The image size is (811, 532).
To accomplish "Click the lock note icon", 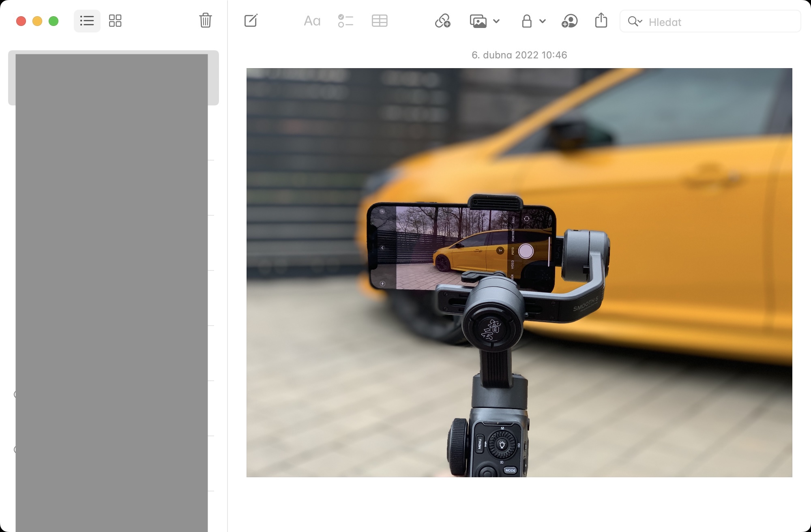I will [x=526, y=21].
